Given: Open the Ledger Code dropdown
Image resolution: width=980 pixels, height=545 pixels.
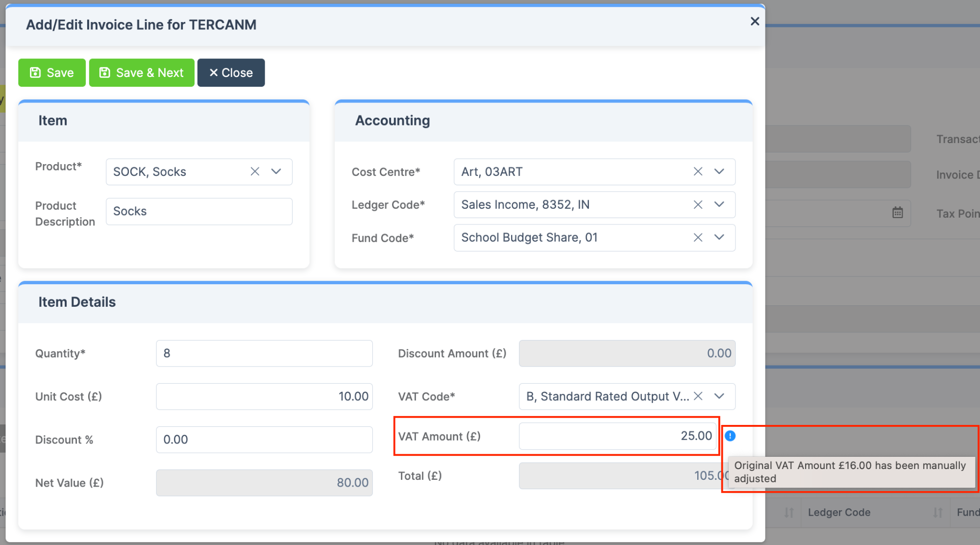Looking at the screenshot, I should (719, 204).
